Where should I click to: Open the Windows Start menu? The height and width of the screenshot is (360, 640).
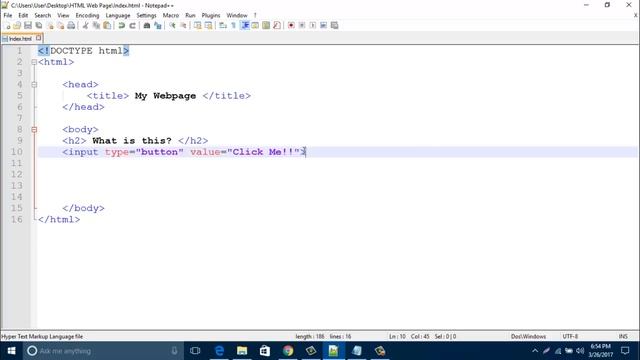click(x=11, y=351)
